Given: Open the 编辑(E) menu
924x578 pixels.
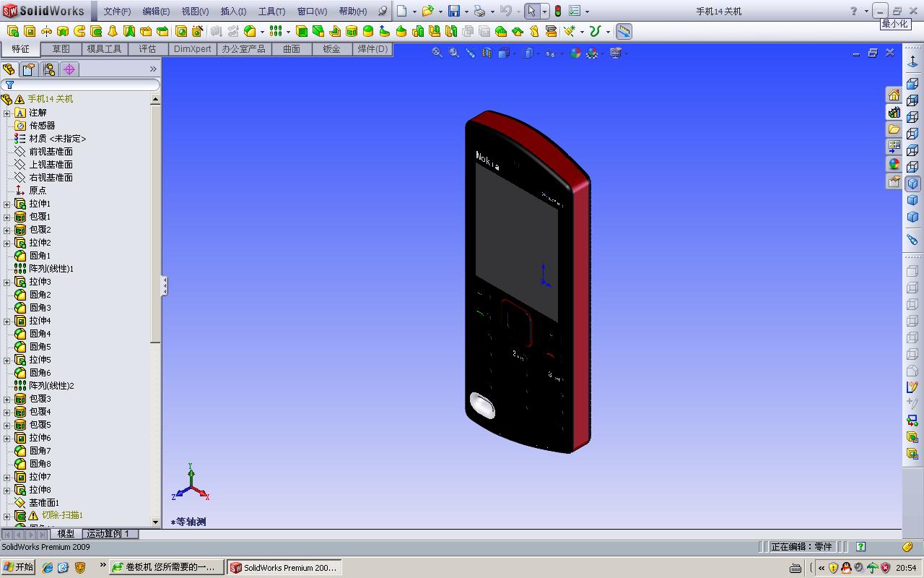Looking at the screenshot, I should pyautogui.click(x=156, y=12).
